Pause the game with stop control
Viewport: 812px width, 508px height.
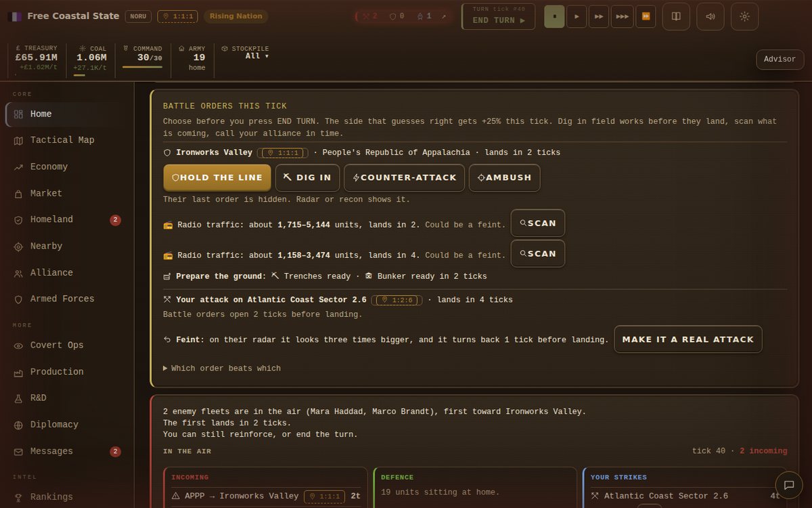pyautogui.click(x=554, y=16)
